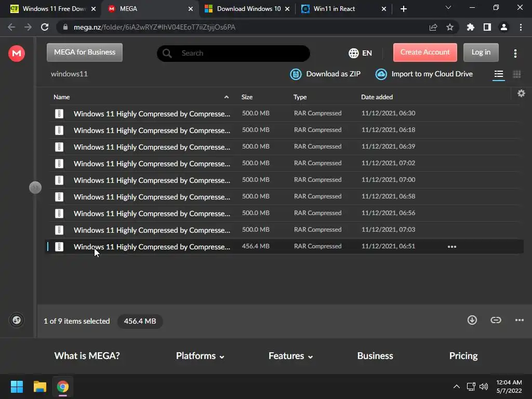Close the MEGA browser tab
Viewport: 532px width, 399px height.
point(191,9)
